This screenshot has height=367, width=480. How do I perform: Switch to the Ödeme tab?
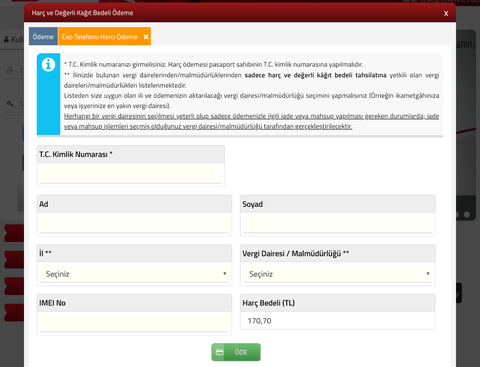43,36
